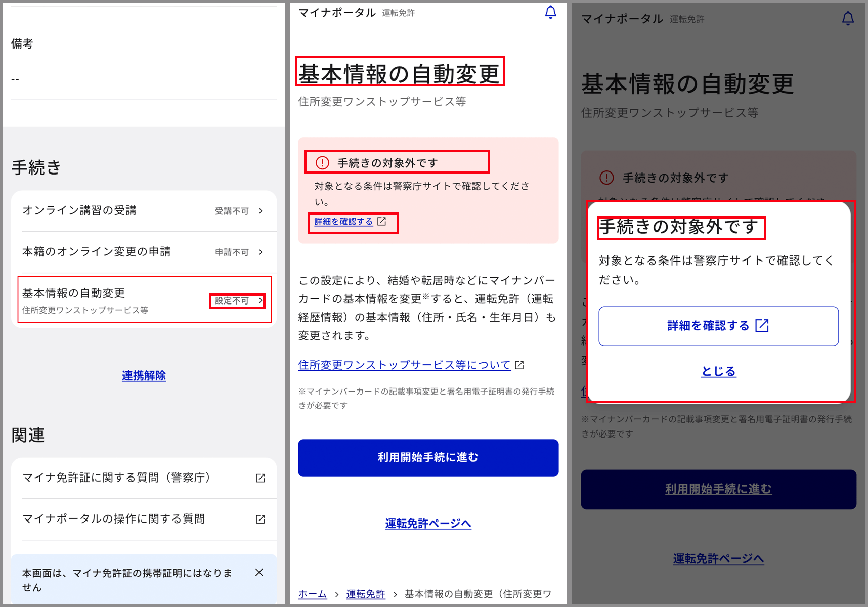
Task: Select the マイナ免許証に関する質問（警察庁） item
Action: coord(116,478)
